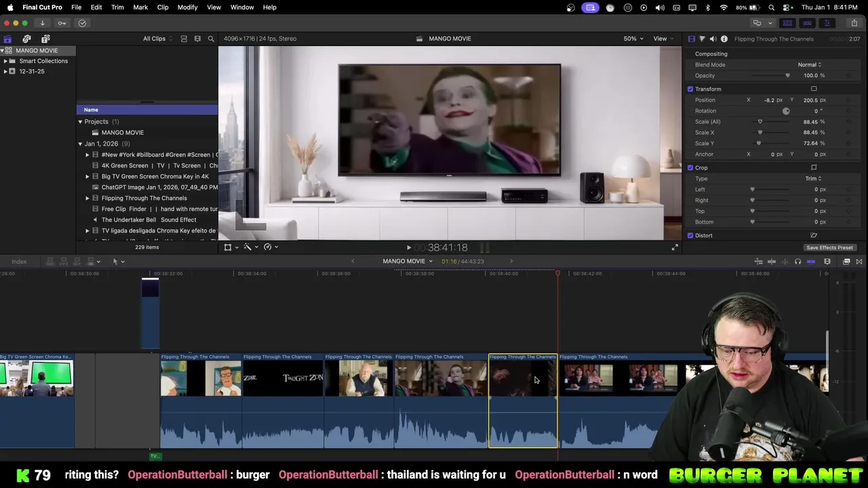Click the Crop onscreen controls icon
Viewport: 868px width, 488px height.
tap(814, 167)
